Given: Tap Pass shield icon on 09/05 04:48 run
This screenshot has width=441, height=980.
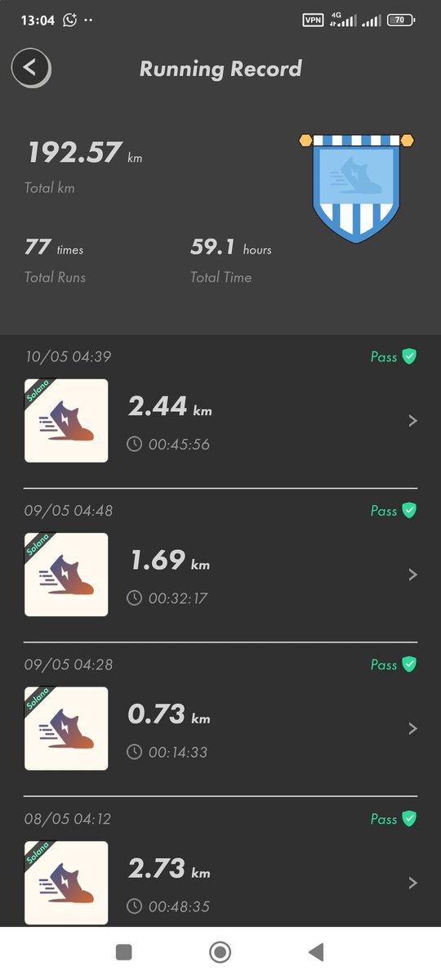Looking at the screenshot, I should click(409, 511).
